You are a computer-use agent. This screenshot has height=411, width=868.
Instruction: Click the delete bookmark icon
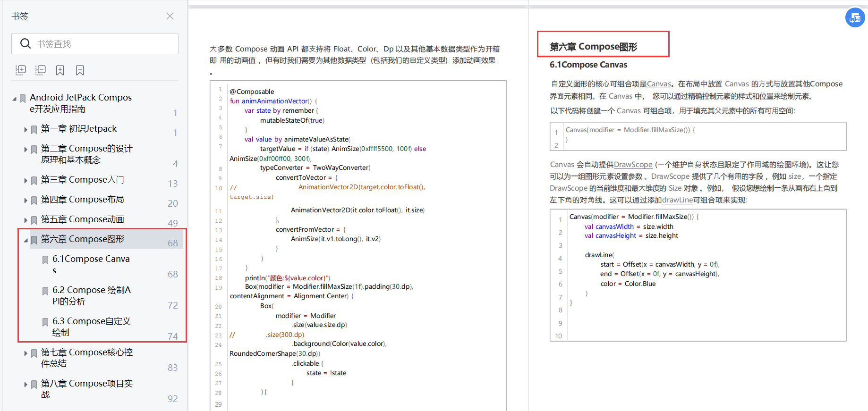click(x=80, y=70)
